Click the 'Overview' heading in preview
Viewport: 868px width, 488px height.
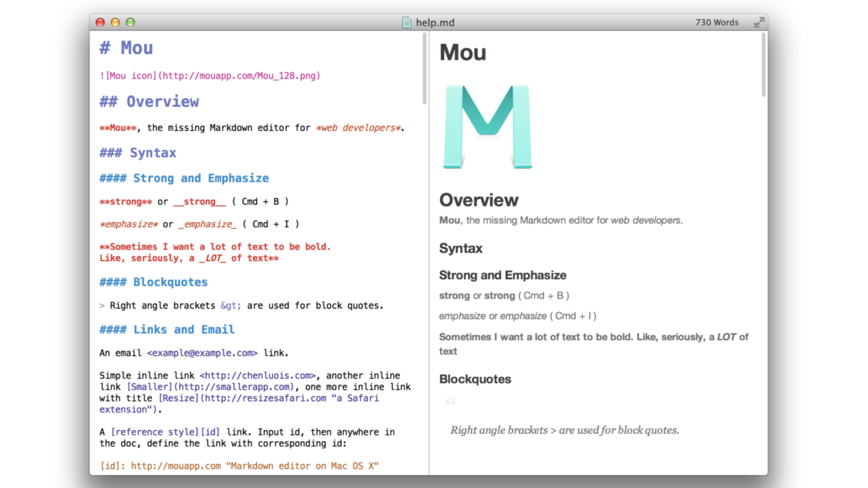point(479,200)
